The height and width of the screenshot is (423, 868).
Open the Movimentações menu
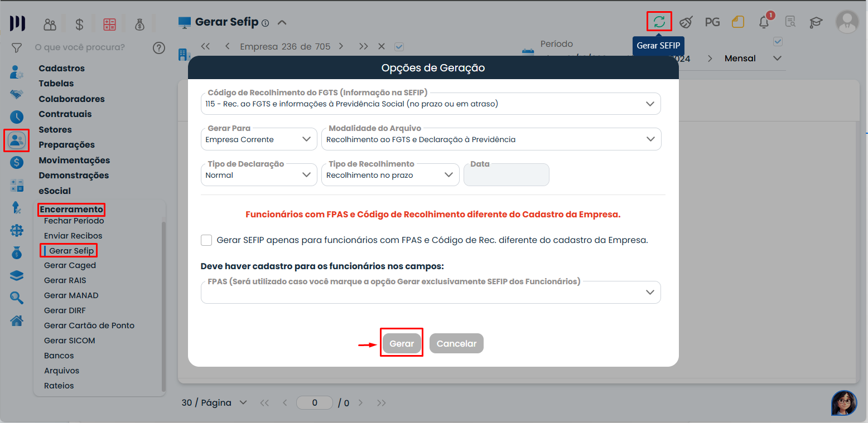[x=74, y=161]
